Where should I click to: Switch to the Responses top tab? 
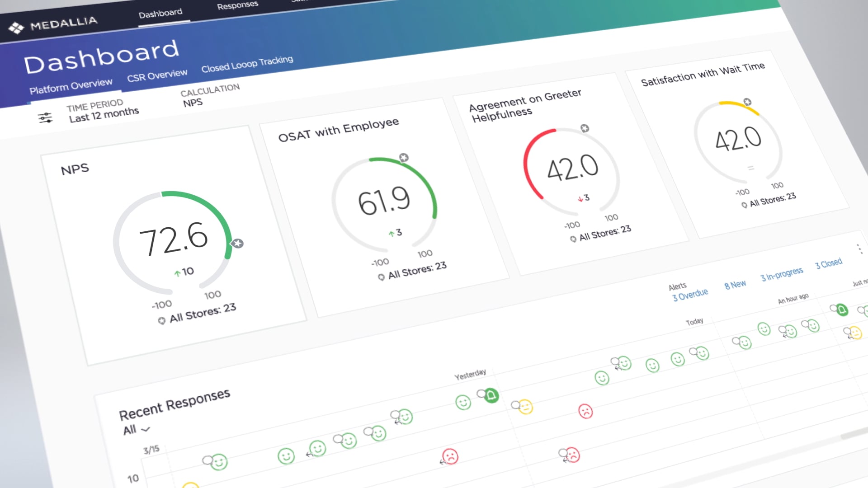click(x=237, y=6)
